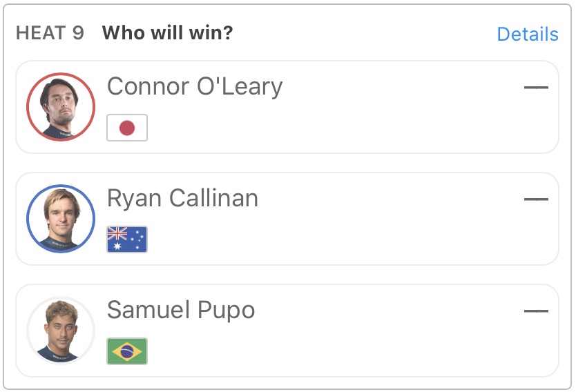Click the HEAT 9 label

point(50,33)
